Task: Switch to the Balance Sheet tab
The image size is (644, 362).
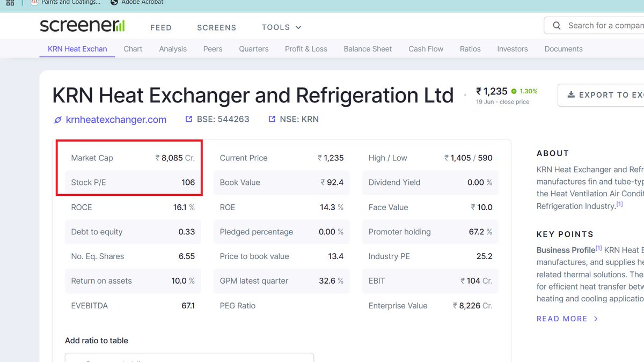Action: click(368, 49)
